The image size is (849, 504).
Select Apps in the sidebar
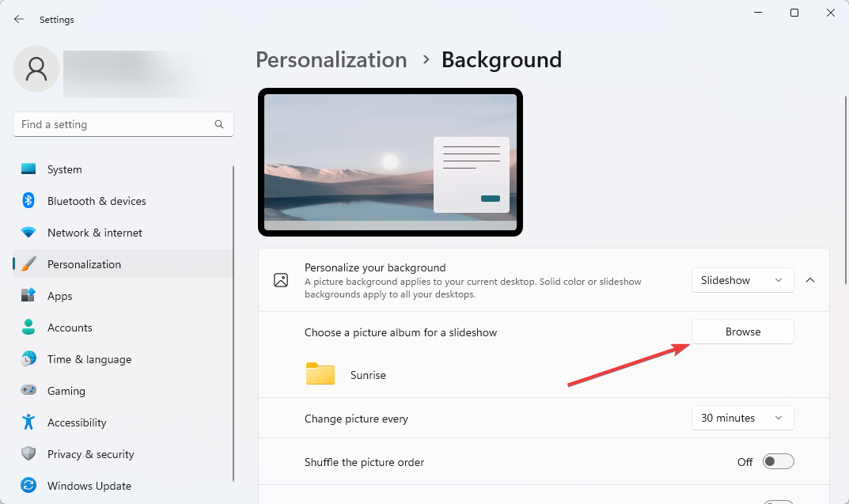click(123, 296)
